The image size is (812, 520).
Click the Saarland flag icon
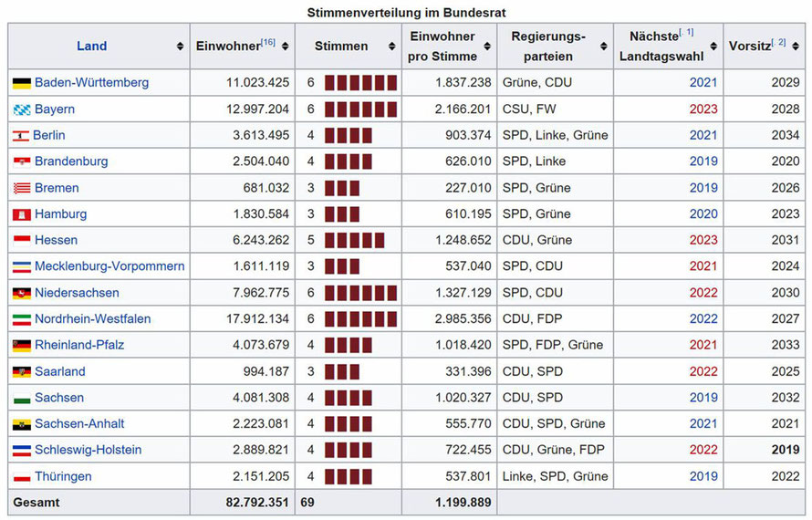point(22,372)
